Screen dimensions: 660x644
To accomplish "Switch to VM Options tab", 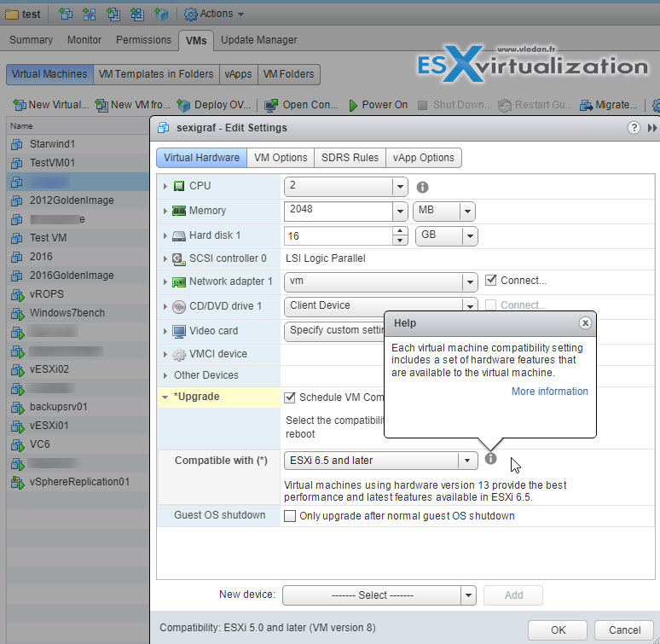I will (281, 158).
